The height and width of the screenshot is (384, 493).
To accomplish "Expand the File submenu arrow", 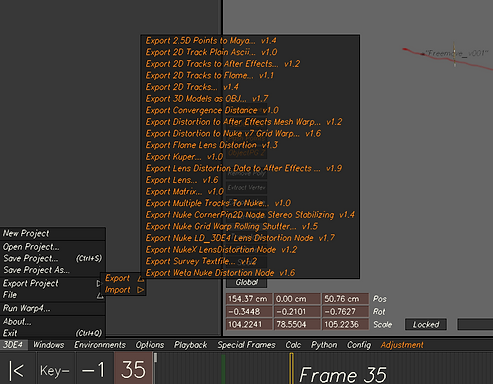I will [100, 295].
